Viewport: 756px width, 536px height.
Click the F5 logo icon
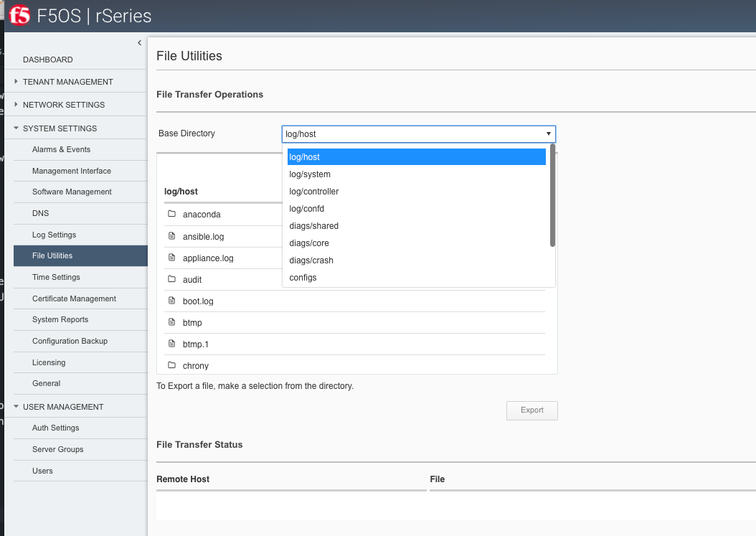point(19,16)
